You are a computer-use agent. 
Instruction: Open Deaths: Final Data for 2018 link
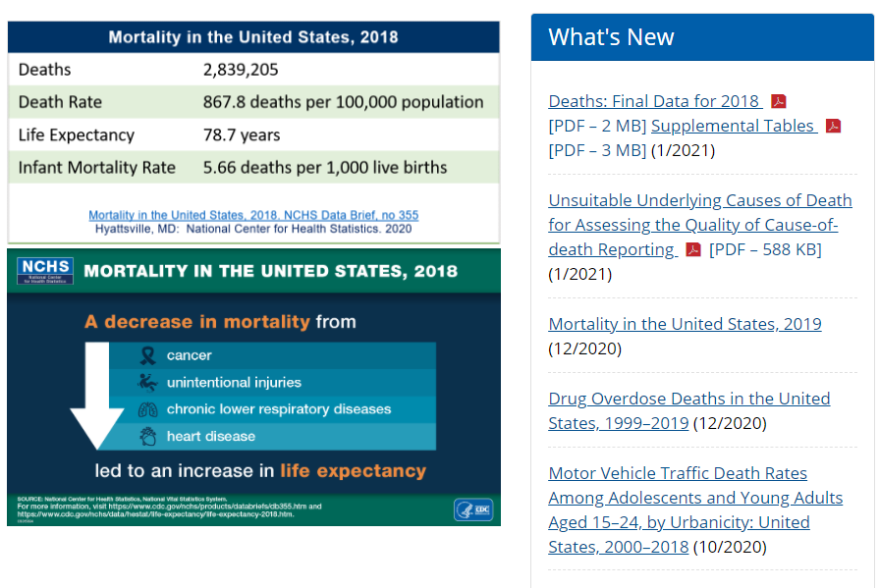(655, 101)
